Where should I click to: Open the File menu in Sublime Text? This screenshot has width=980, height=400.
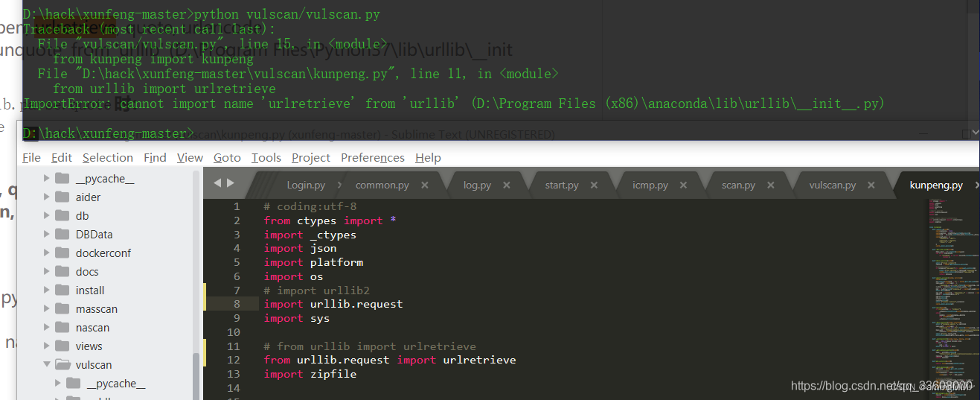coord(31,157)
